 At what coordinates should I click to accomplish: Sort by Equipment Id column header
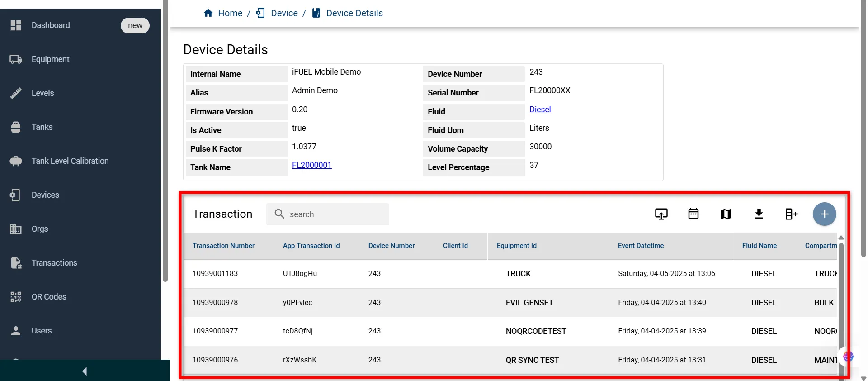pos(517,246)
